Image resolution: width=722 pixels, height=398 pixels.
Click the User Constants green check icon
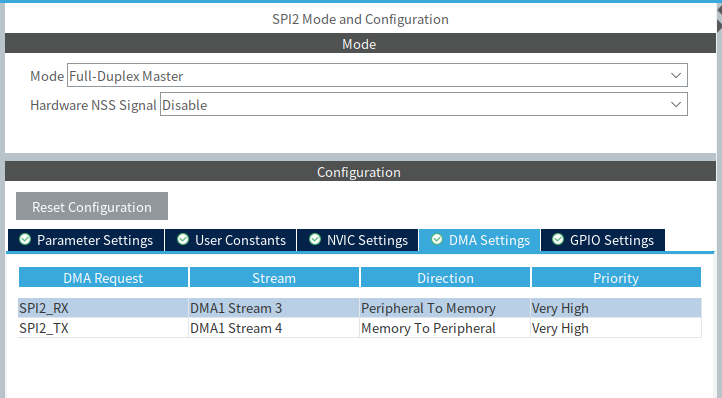click(183, 240)
